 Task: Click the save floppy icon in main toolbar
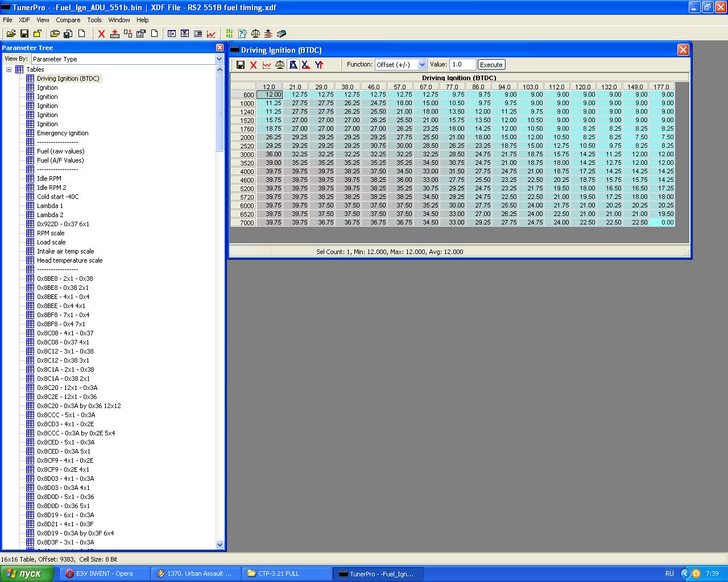(x=24, y=34)
